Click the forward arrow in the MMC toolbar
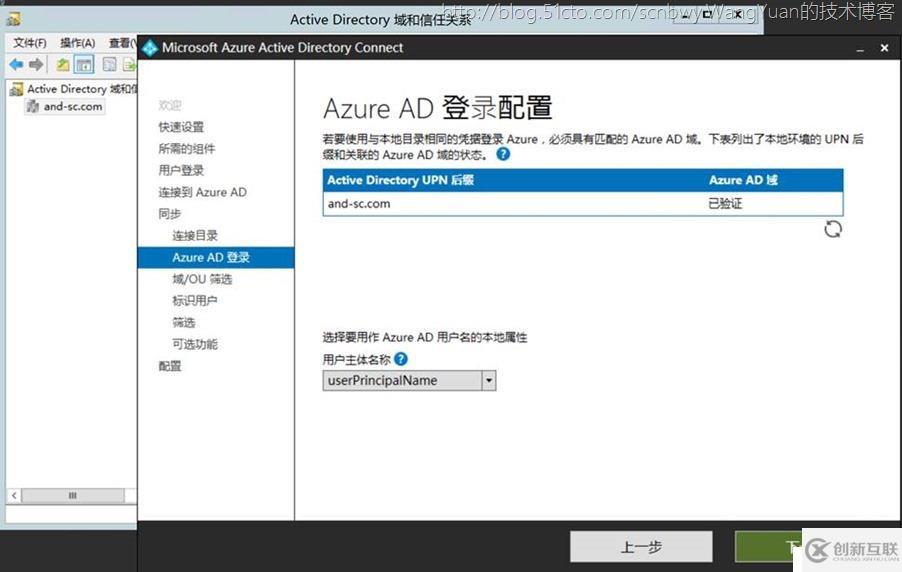The image size is (902, 572). 36,65
